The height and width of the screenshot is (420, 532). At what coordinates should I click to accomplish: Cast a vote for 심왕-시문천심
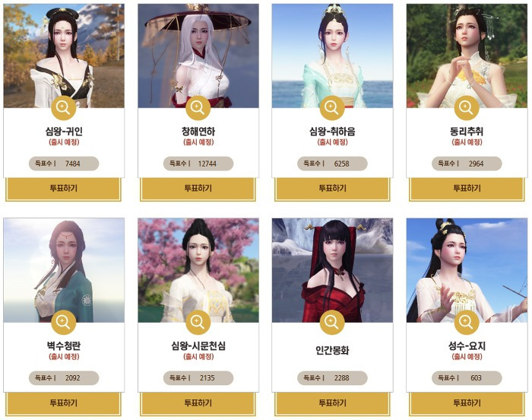[198, 404]
